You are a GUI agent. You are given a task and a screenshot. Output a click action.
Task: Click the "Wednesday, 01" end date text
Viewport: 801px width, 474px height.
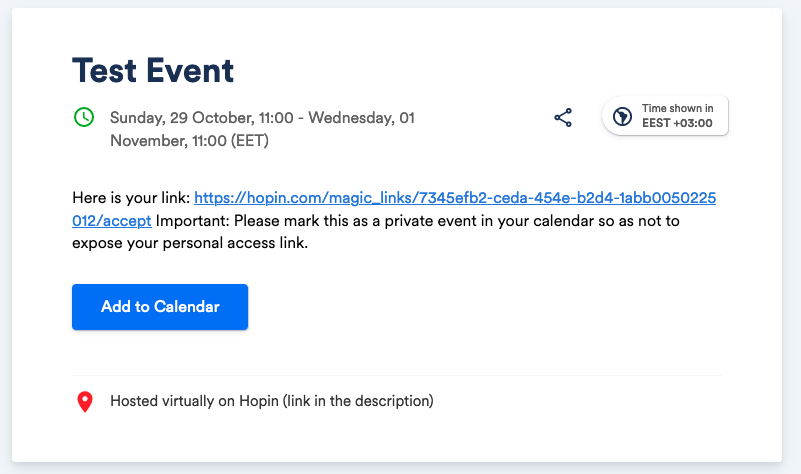(x=361, y=117)
